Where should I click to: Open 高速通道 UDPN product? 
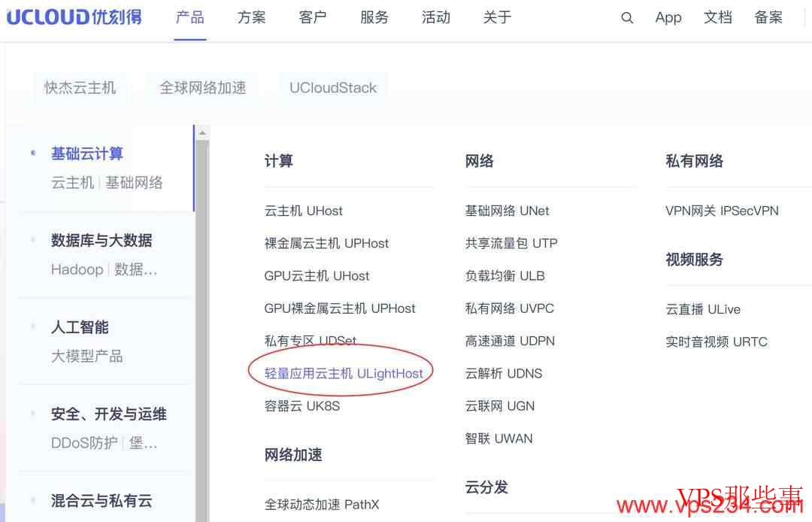pos(510,341)
